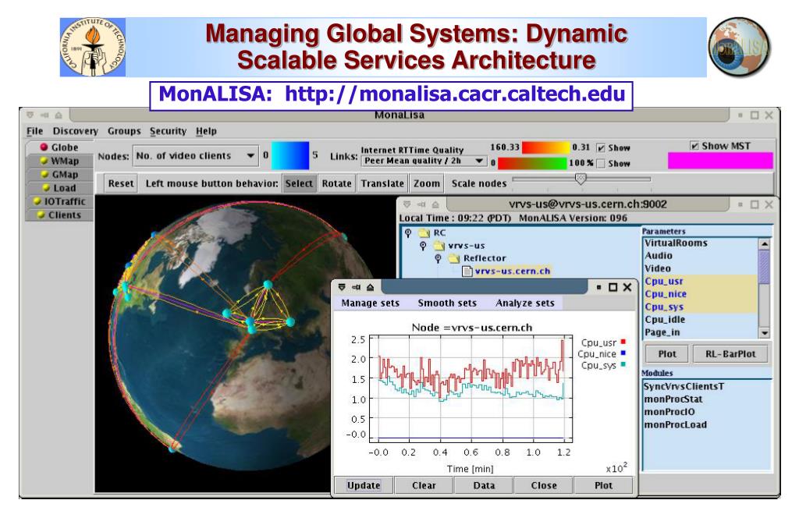Open the monalisa.cacr.caltech.edu link
799x532 pixels.
pos(455,94)
